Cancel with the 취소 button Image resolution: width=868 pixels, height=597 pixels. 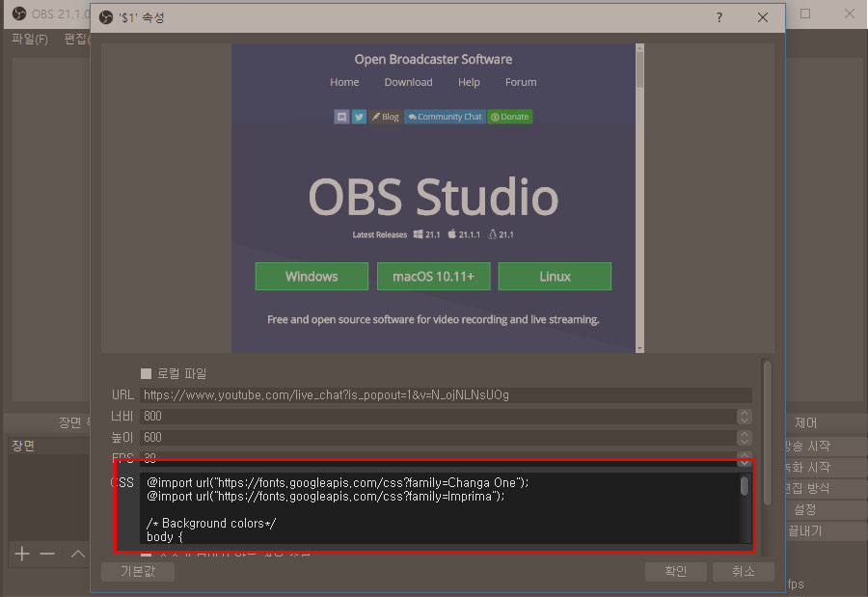tap(743, 572)
